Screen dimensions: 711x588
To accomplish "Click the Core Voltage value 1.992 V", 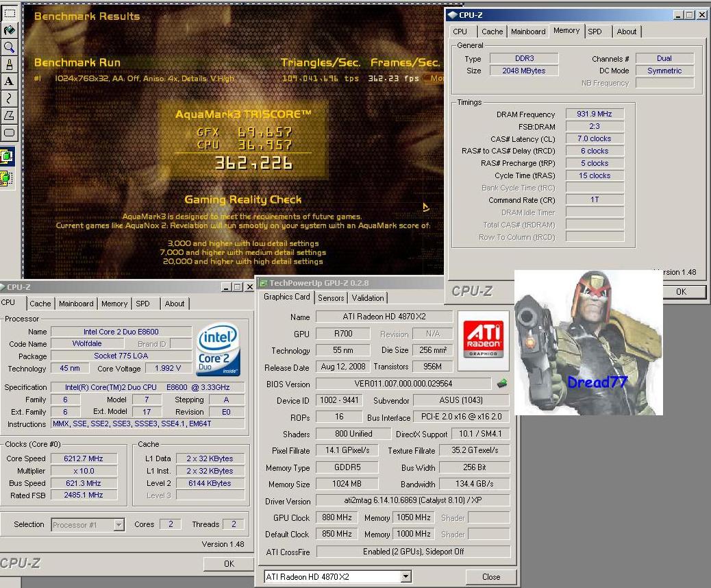I will click(x=168, y=369).
